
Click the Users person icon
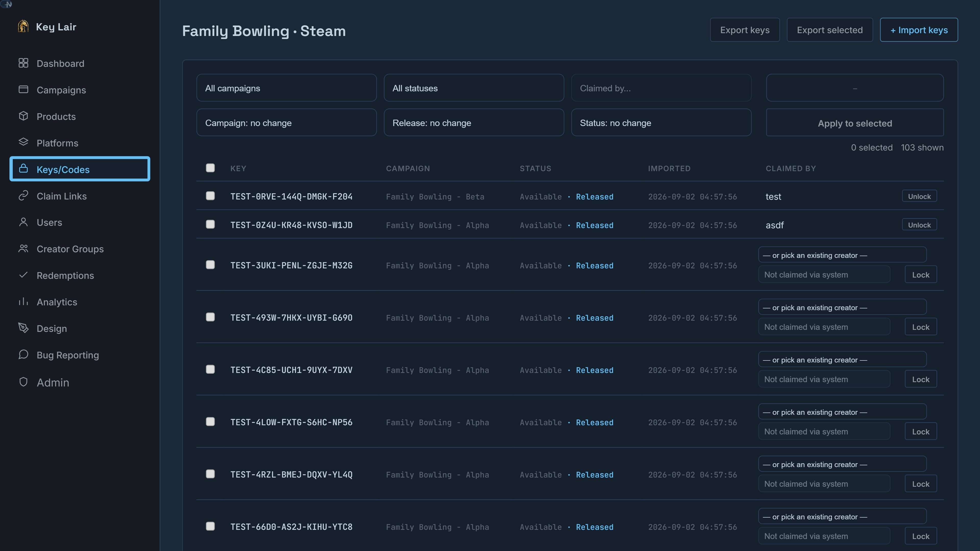[x=23, y=222]
